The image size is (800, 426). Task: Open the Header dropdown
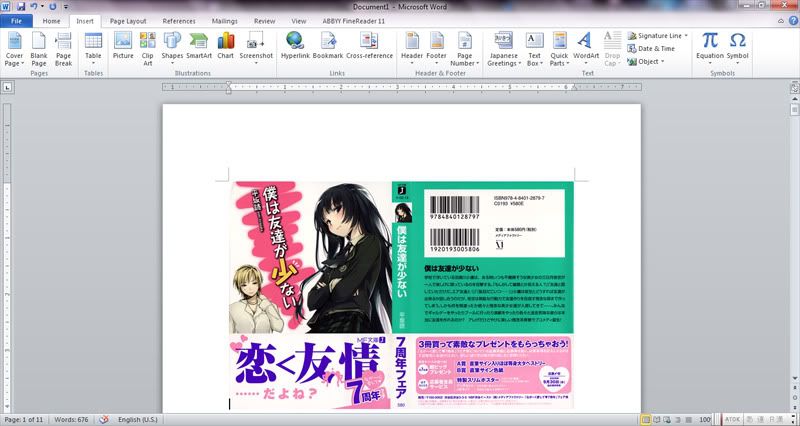(412, 49)
